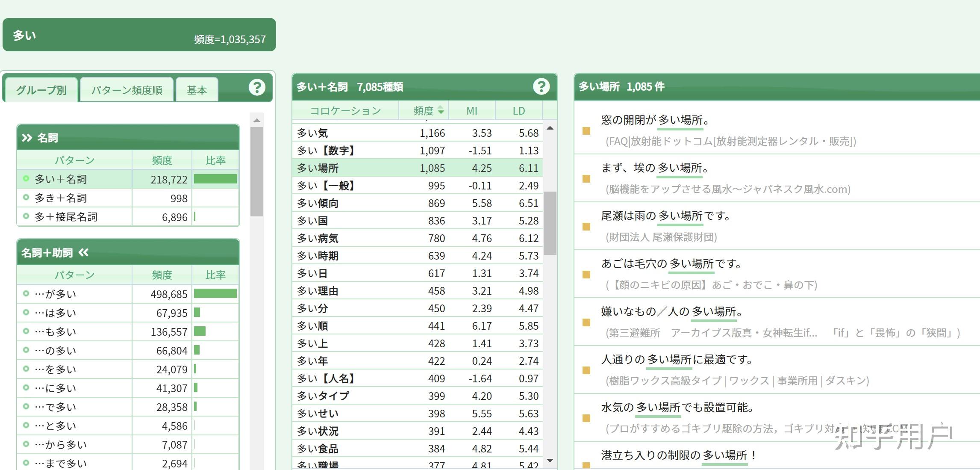The image size is (980, 470).
Task: Click source (財団法人 尾瀬保護財団)
Action: [661, 237]
